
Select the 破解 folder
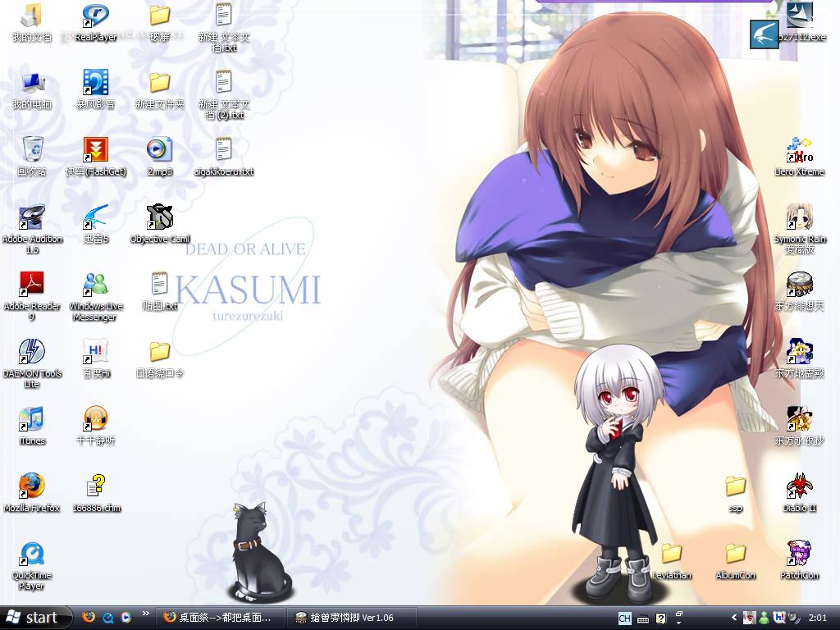(160, 23)
